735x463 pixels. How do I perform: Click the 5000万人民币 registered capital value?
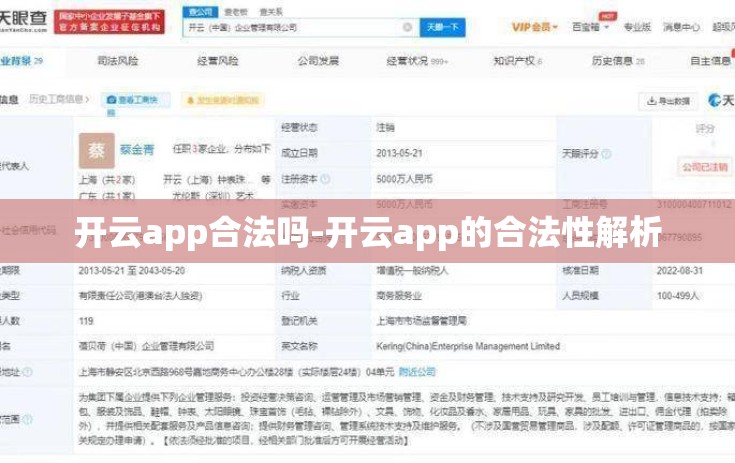[x=404, y=179]
